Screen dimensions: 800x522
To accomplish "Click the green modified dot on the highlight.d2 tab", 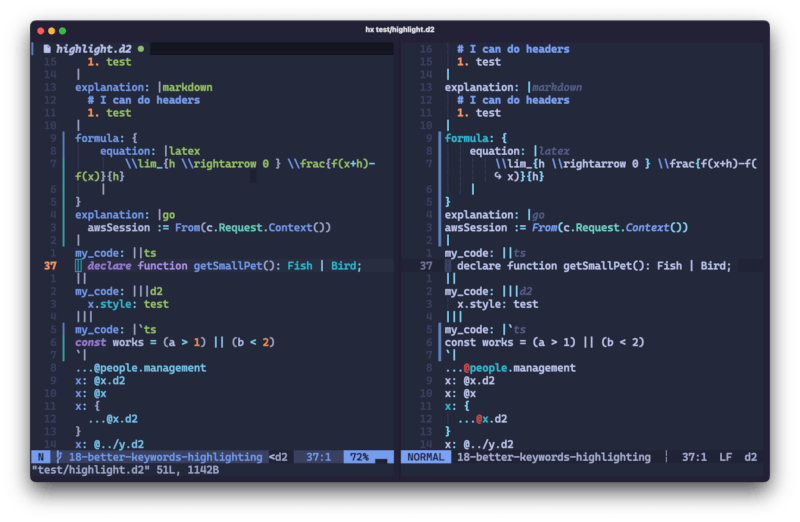I will pyautogui.click(x=140, y=48).
